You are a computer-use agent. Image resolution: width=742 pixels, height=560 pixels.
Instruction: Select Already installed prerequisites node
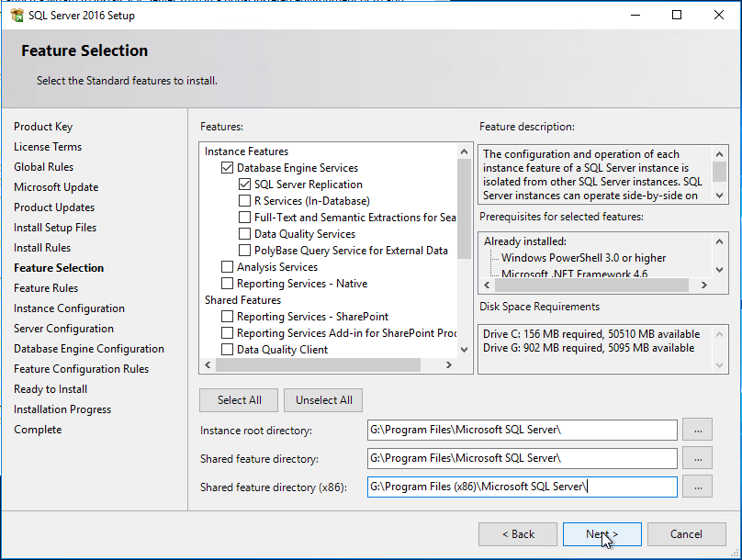524,241
